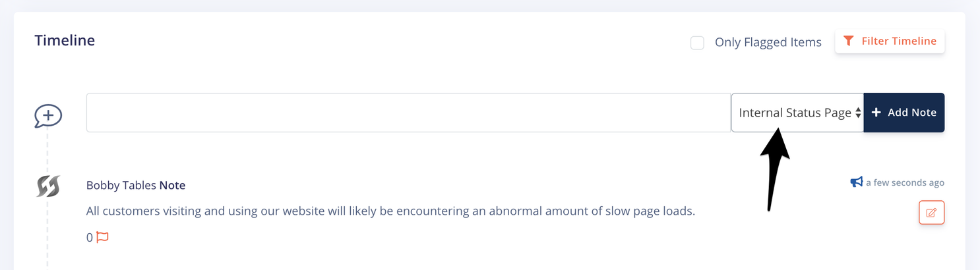Image resolution: width=980 pixels, height=270 pixels.
Task: Click the black annotation arrow
Action: point(774,169)
